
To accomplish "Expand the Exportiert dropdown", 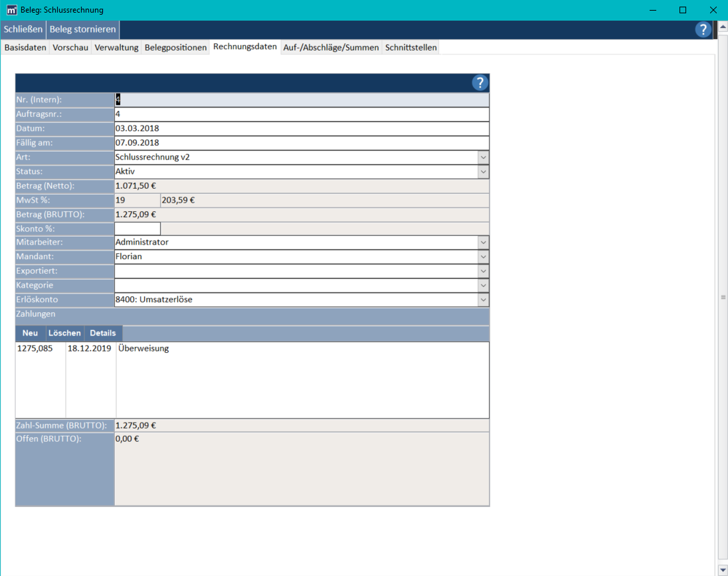I will [x=483, y=271].
